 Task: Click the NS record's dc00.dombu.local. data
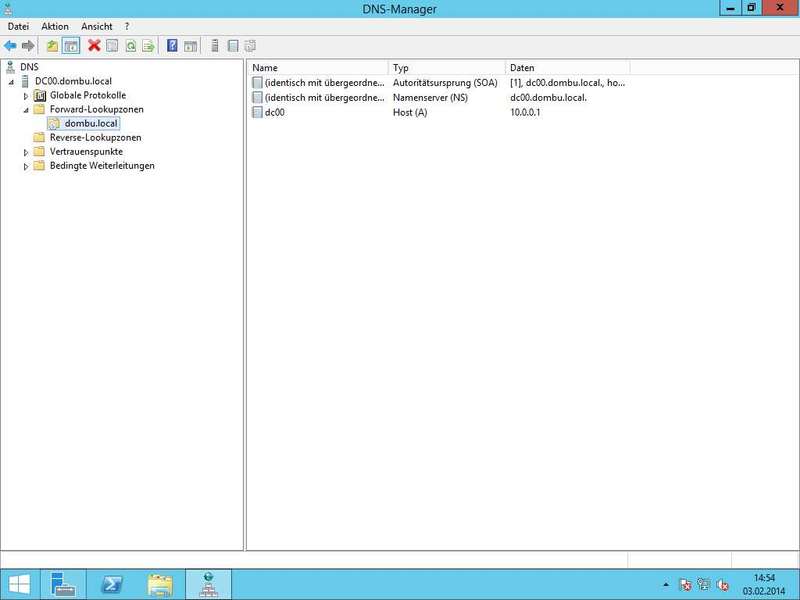point(548,97)
